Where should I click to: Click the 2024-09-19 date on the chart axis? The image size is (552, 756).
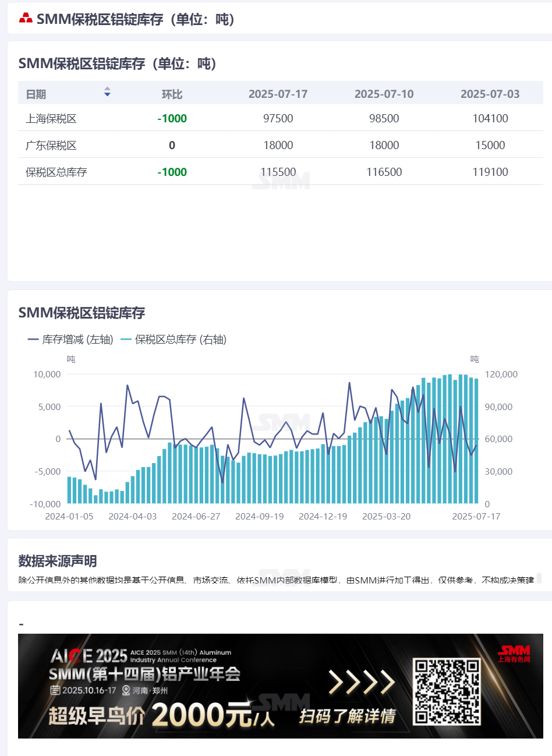(260, 517)
